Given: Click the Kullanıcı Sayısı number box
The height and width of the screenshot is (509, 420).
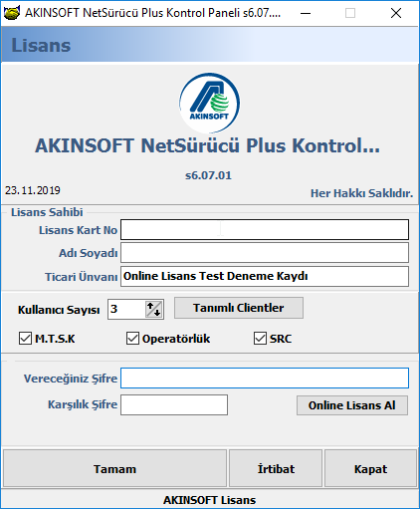Looking at the screenshot, I should [x=126, y=309].
